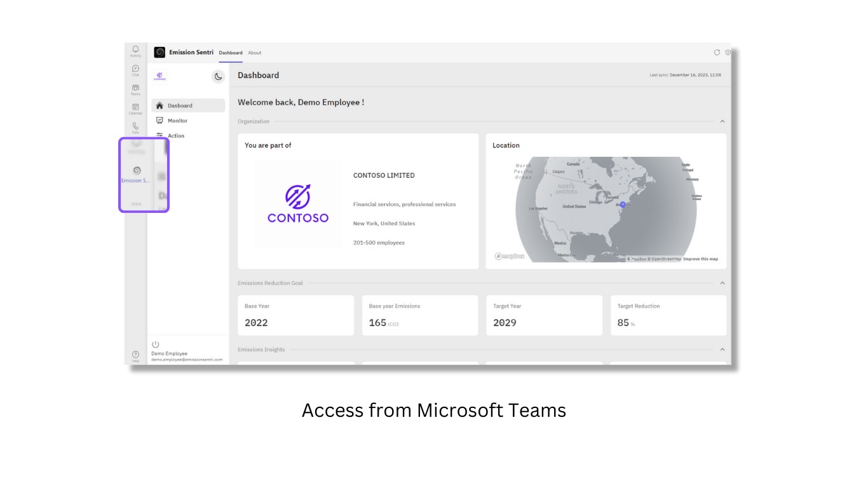Screen dimensions: 868x488
Task: Click the New York map location pin
Action: tap(623, 204)
